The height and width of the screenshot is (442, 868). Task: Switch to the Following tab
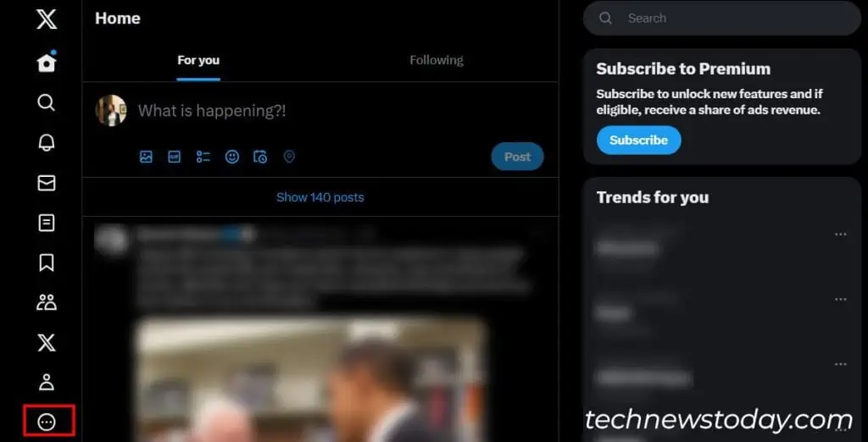(x=437, y=60)
